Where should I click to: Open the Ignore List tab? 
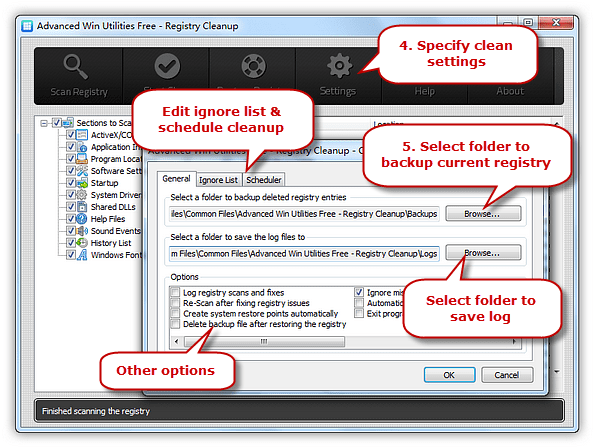219,180
